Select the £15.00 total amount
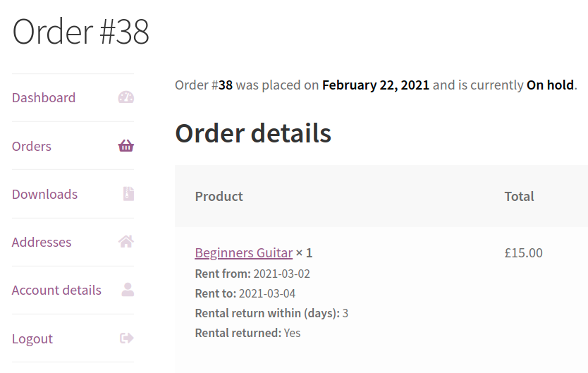 tap(523, 252)
